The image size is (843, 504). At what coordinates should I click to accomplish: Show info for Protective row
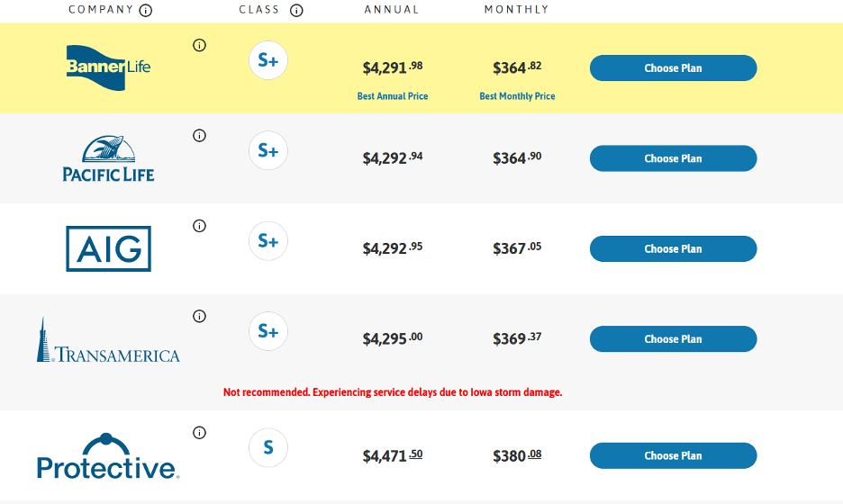point(199,433)
